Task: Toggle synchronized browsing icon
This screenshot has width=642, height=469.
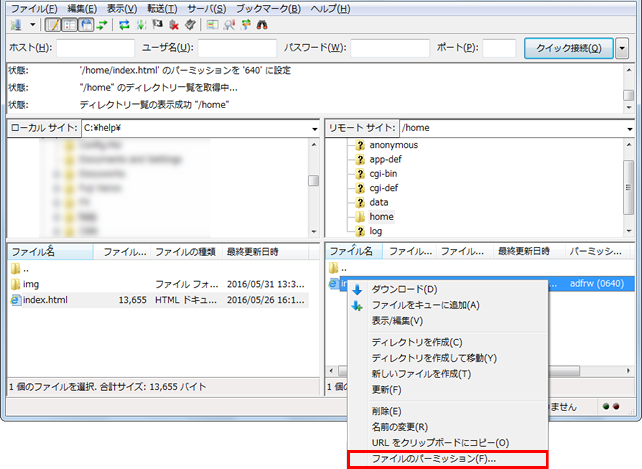Action: click(247, 23)
